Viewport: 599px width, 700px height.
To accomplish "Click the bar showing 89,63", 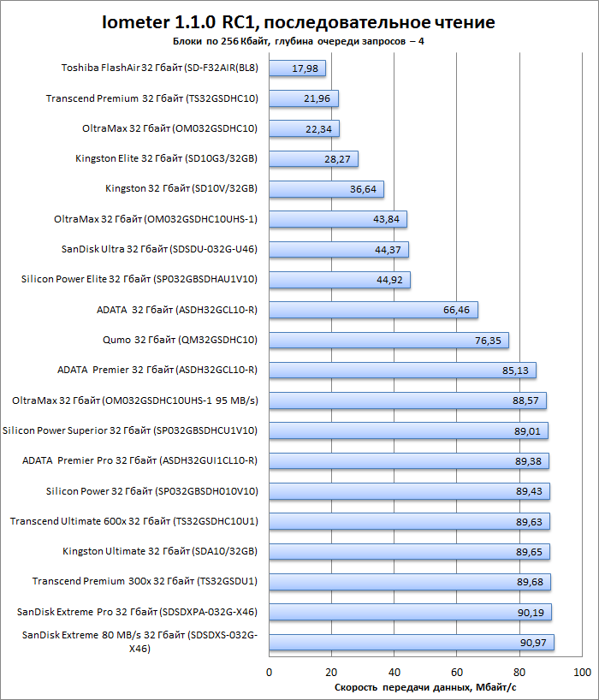I will (x=409, y=521).
